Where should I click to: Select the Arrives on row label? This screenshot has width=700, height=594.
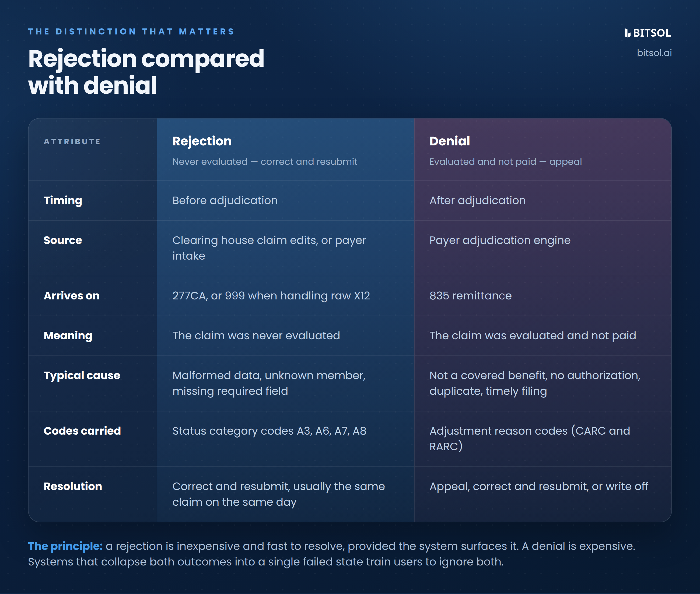[x=72, y=296]
